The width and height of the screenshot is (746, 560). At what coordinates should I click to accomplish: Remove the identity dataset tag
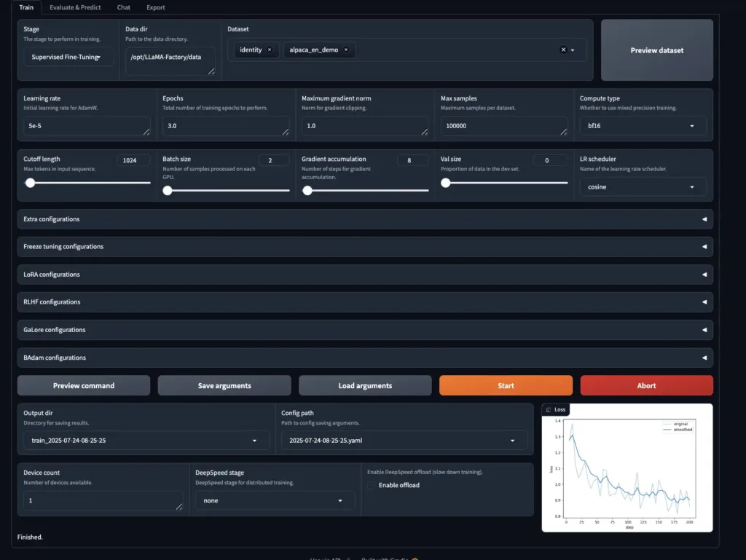pyautogui.click(x=269, y=50)
